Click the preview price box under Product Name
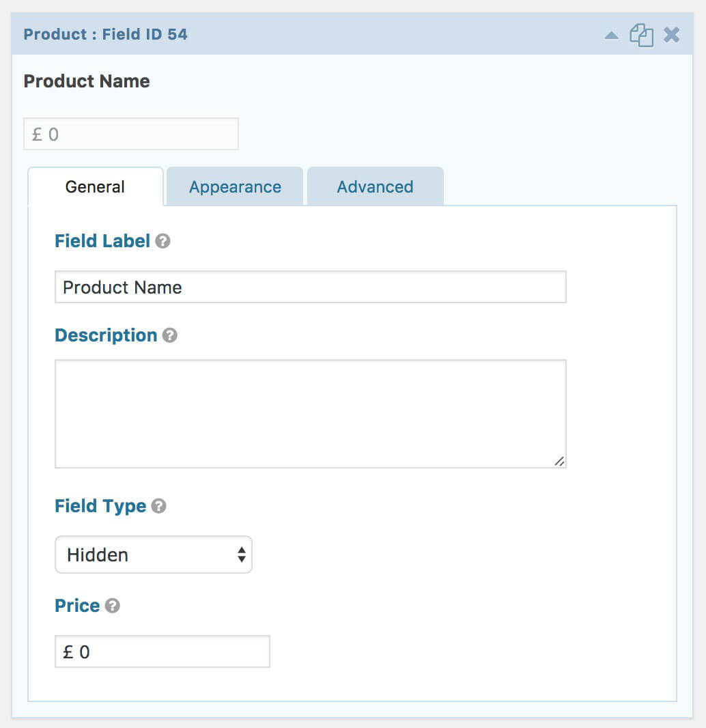Image resolution: width=706 pixels, height=728 pixels. [131, 134]
